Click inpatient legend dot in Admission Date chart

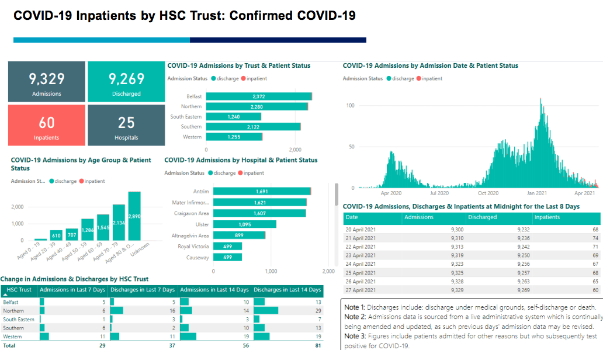tap(418, 78)
